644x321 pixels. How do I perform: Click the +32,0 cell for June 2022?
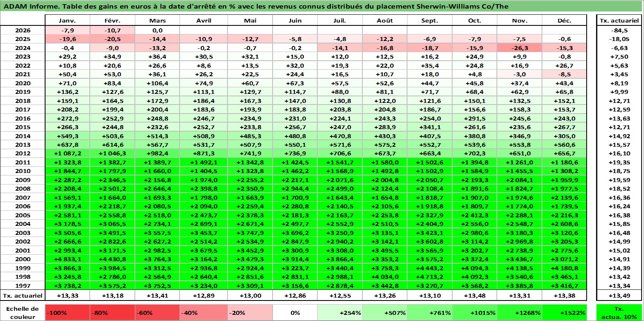tap(295, 66)
